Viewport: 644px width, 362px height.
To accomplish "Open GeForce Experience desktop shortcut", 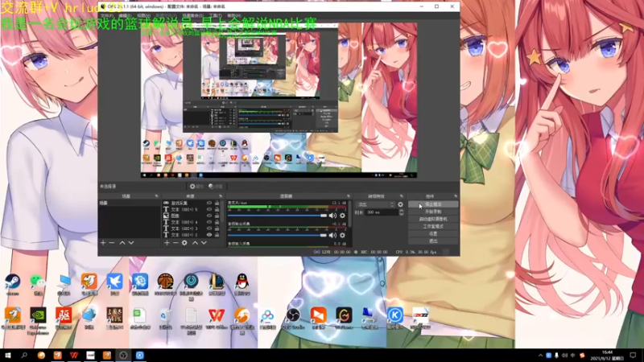I will pos(38,321).
